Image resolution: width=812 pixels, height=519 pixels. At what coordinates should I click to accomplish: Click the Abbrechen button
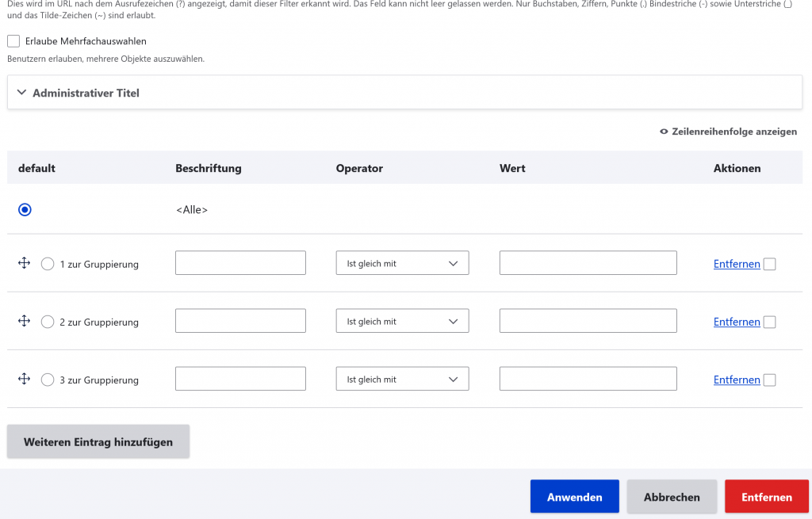coord(672,497)
